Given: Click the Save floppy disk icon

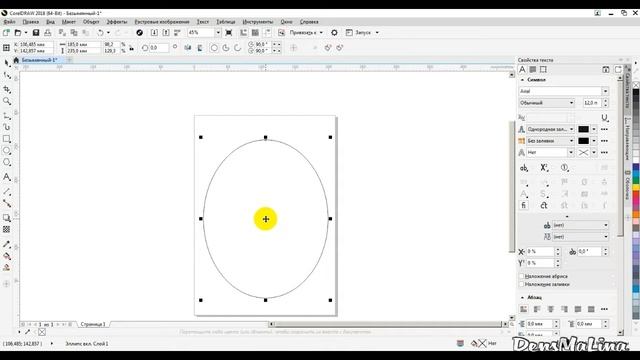Looking at the screenshot, I should pyautogui.click(x=36, y=33).
